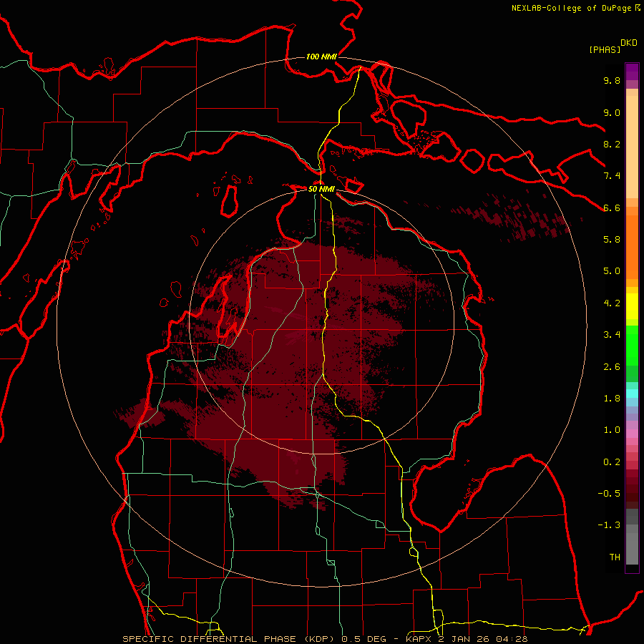
Task: Click the TH threshold label
Action: click(x=615, y=557)
